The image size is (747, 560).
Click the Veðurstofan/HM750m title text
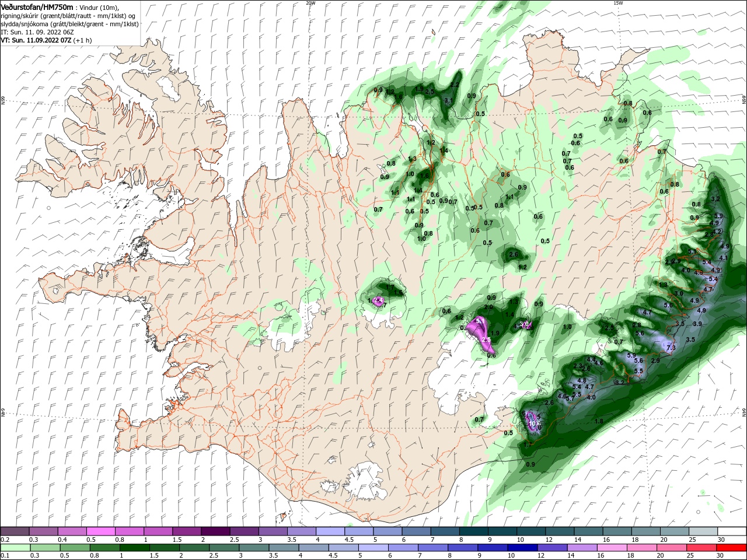[37, 7]
